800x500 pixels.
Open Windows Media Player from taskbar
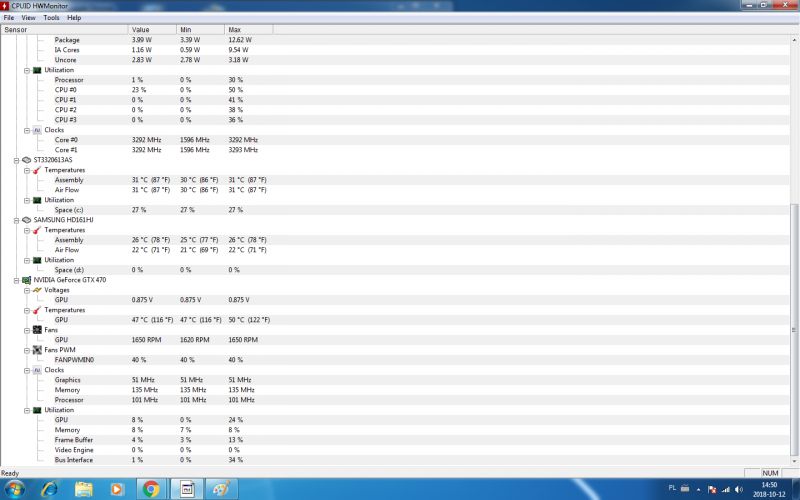point(117,490)
